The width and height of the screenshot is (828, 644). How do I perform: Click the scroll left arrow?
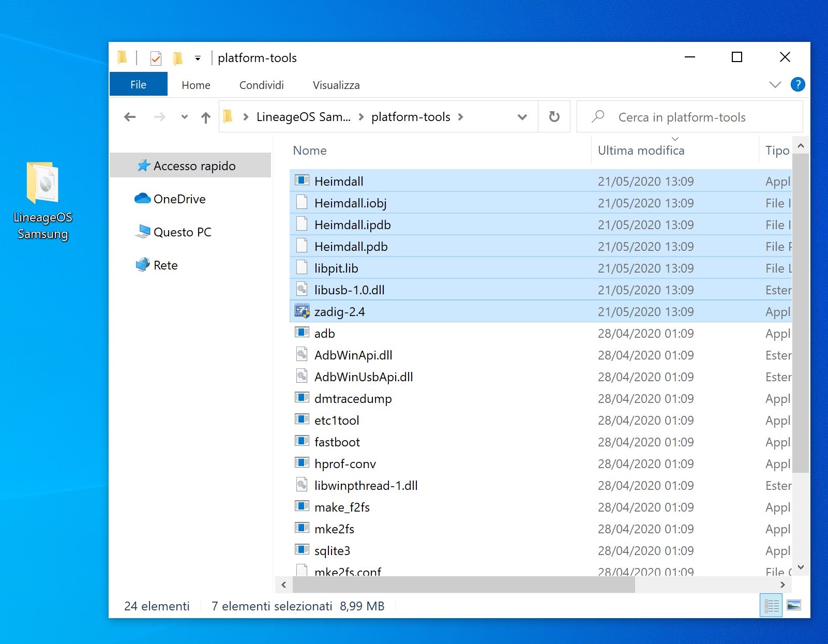pyautogui.click(x=283, y=585)
